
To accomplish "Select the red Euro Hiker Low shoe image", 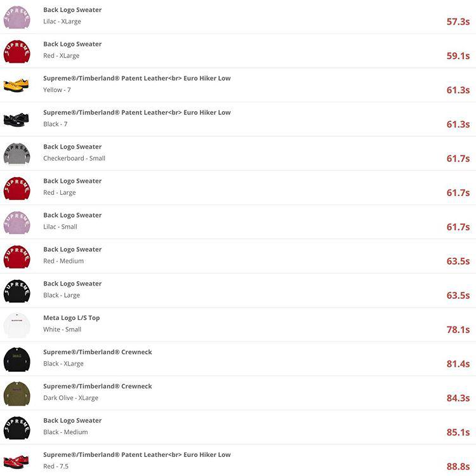I will click(17, 462).
